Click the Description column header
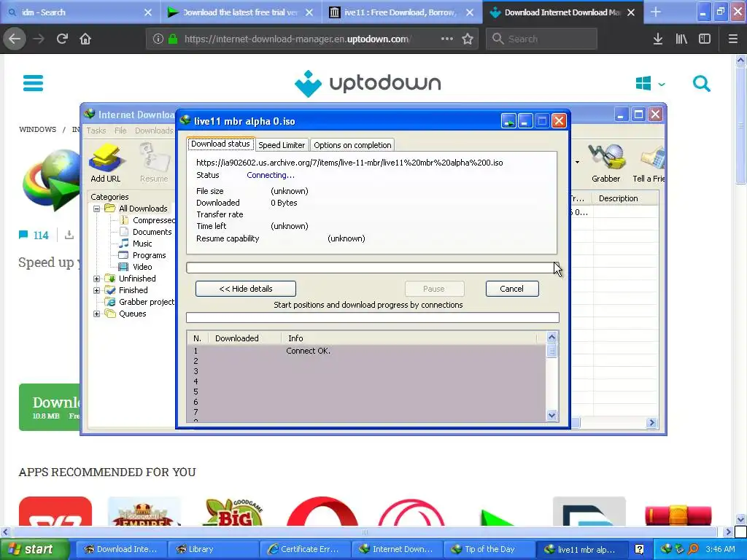Viewport: 747px width, 560px height. click(625, 198)
